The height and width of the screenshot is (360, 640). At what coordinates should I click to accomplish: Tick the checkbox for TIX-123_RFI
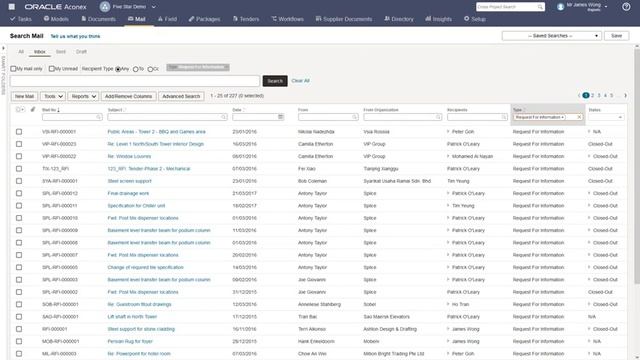tap(19, 169)
